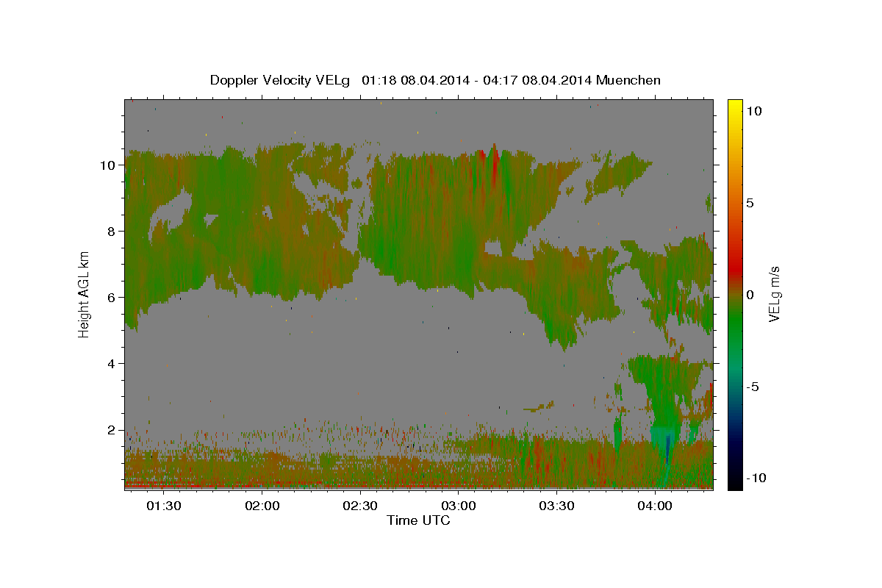Select the 02:00 time tick label
This screenshot has width=882, height=588.
pyautogui.click(x=262, y=506)
